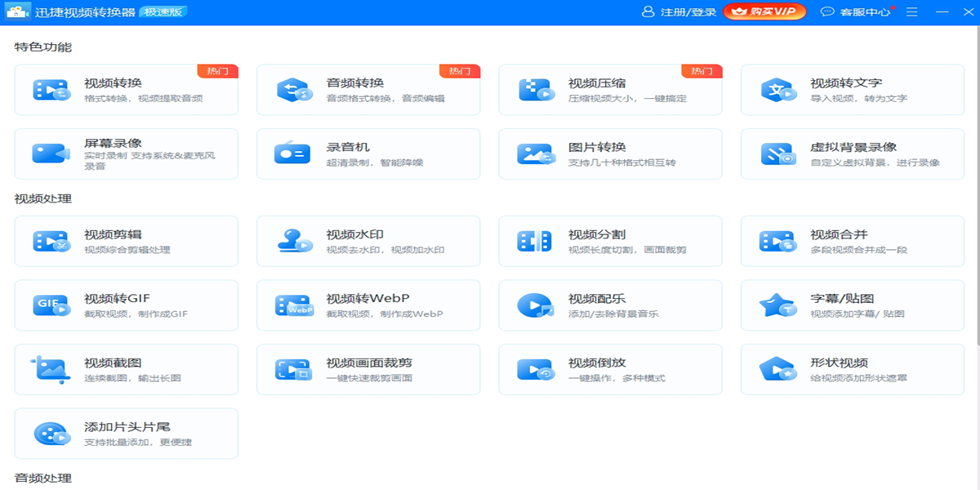
Task: Select the 音频转换 audio convert icon
Action: 293,90
